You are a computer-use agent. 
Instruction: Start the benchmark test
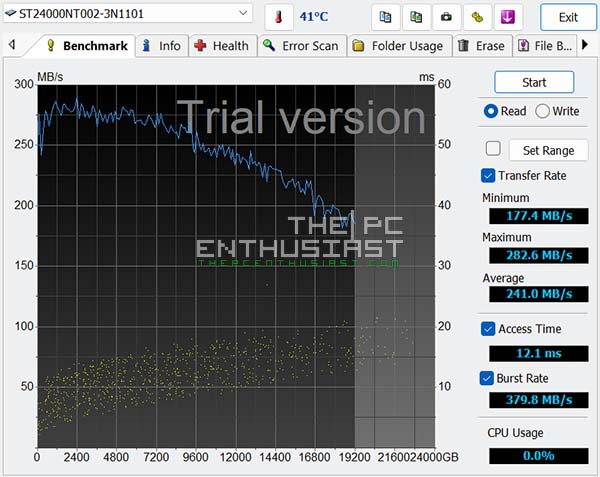click(534, 82)
